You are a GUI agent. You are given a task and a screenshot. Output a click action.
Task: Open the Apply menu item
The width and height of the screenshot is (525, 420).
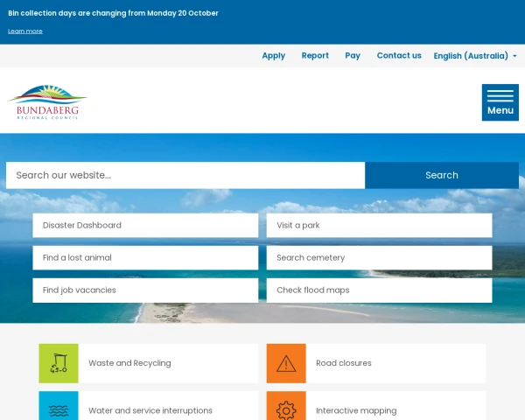click(x=274, y=56)
